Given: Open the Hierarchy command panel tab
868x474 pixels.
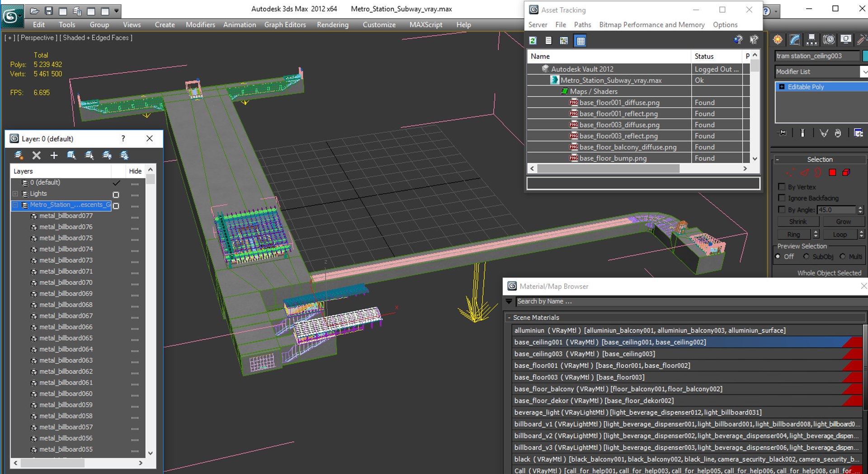Looking at the screenshot, I should tap(812, 40).
